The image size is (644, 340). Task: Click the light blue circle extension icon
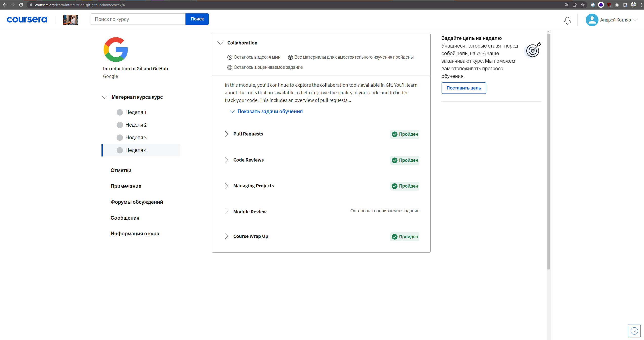pyautogui.click(x=593, y=5)
